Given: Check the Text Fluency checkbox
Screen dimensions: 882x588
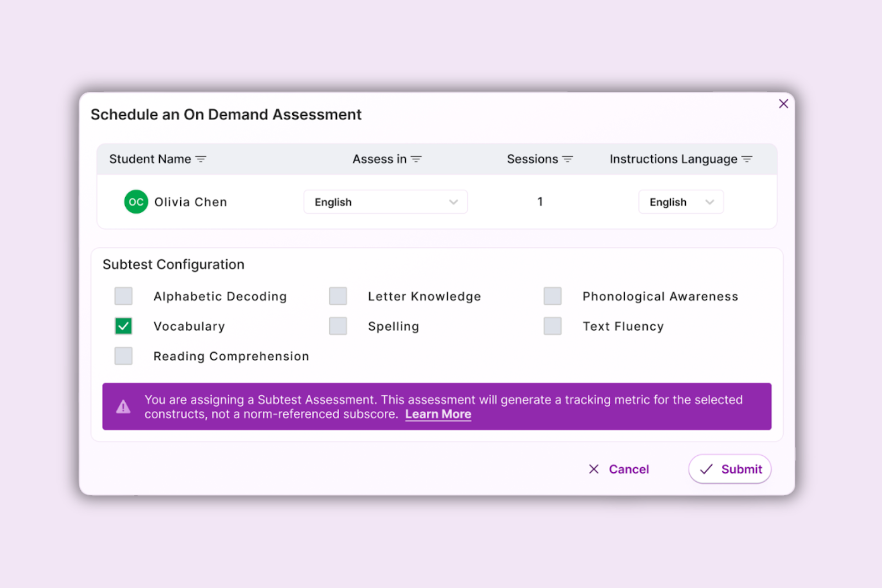Looking at the screenshot, I should point(552,326).
